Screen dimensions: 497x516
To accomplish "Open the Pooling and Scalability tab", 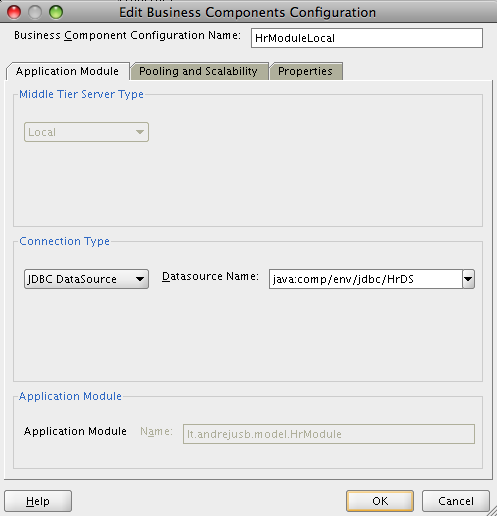I will tap(199, 71).
